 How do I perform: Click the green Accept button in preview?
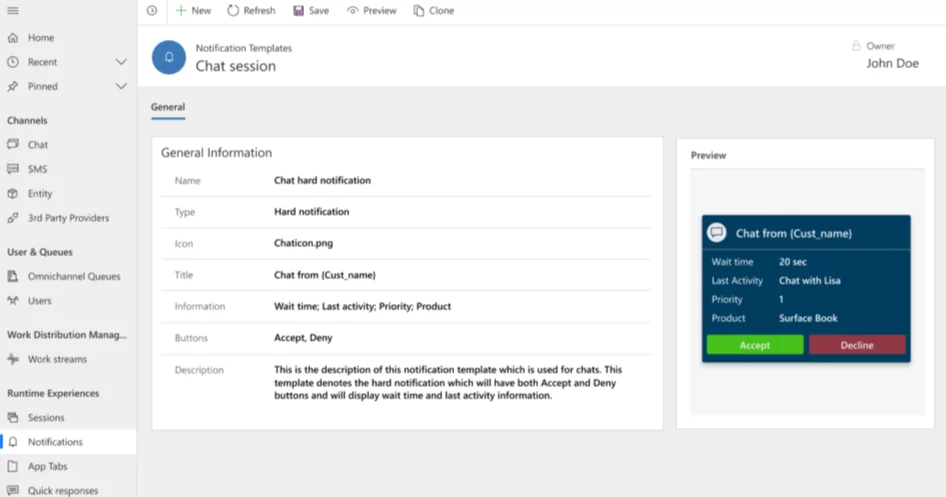pos(755,345)
